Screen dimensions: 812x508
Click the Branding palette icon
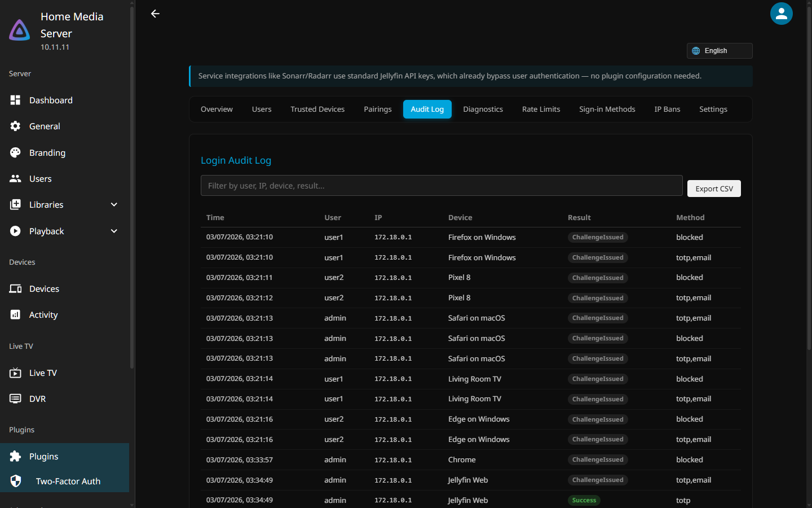[x=15, y=152]
